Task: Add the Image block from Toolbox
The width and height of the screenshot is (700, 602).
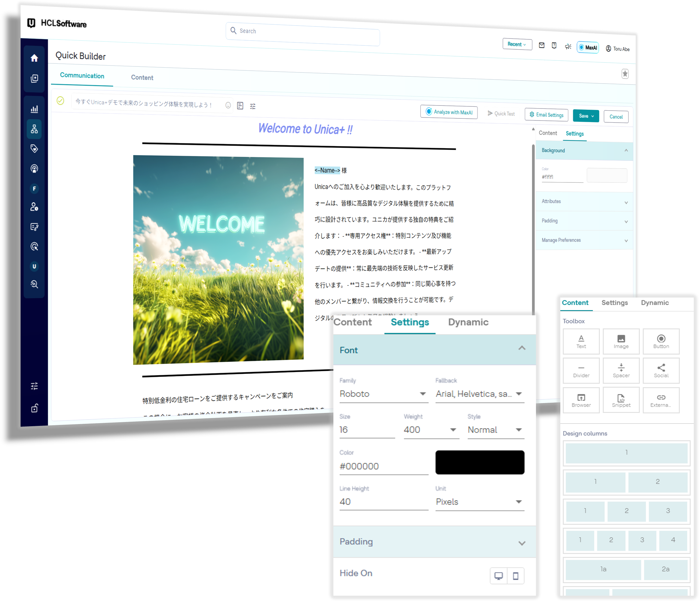Action: 621,341
